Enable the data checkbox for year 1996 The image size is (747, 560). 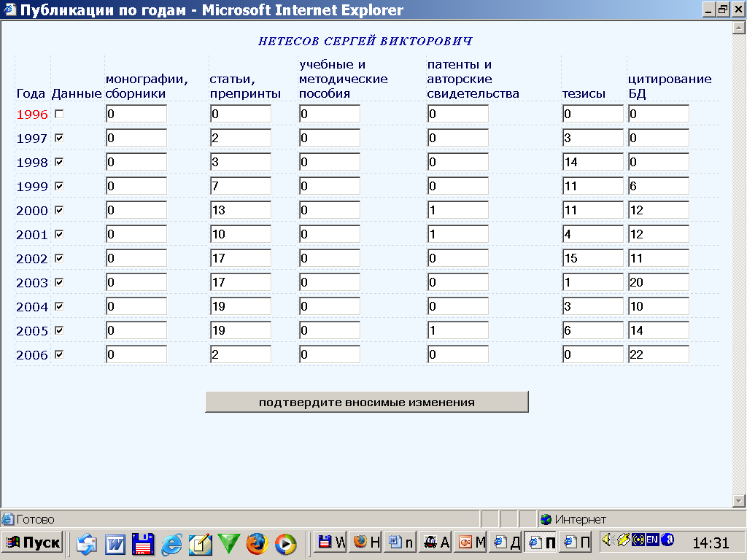[59, 114]
